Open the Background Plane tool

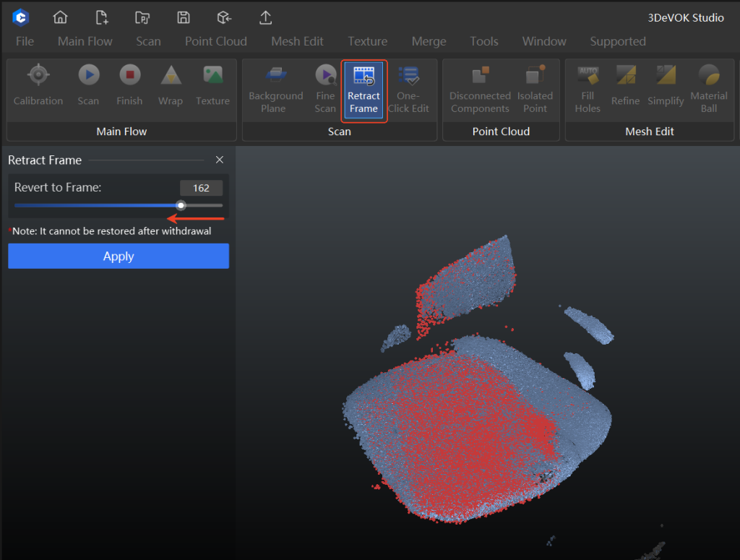click(275, 85)
